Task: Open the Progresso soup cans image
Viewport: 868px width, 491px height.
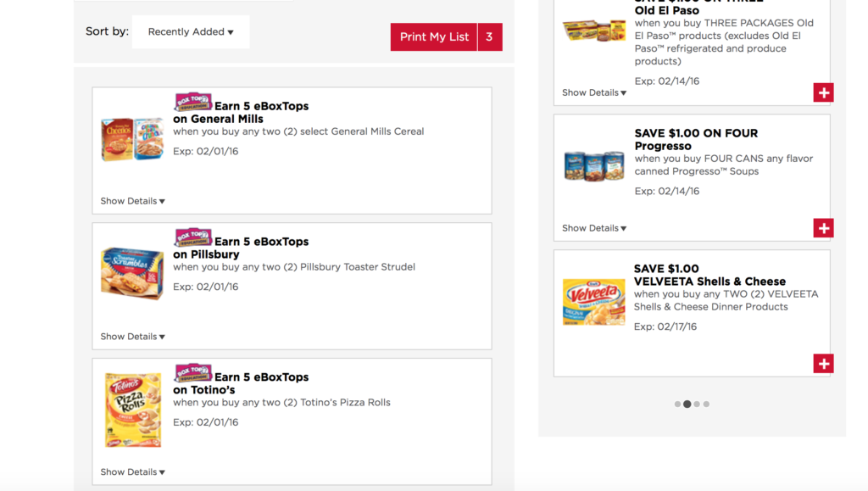Action: 594,165
